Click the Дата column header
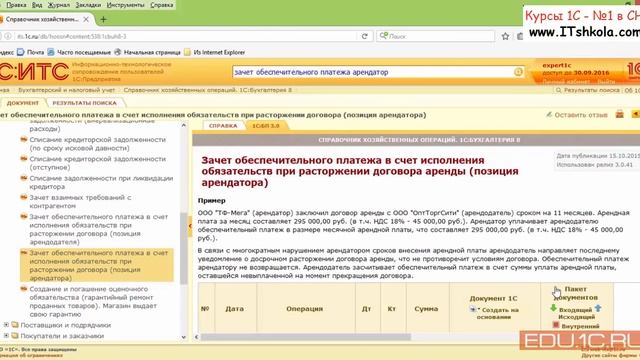 tap(235, 309)
